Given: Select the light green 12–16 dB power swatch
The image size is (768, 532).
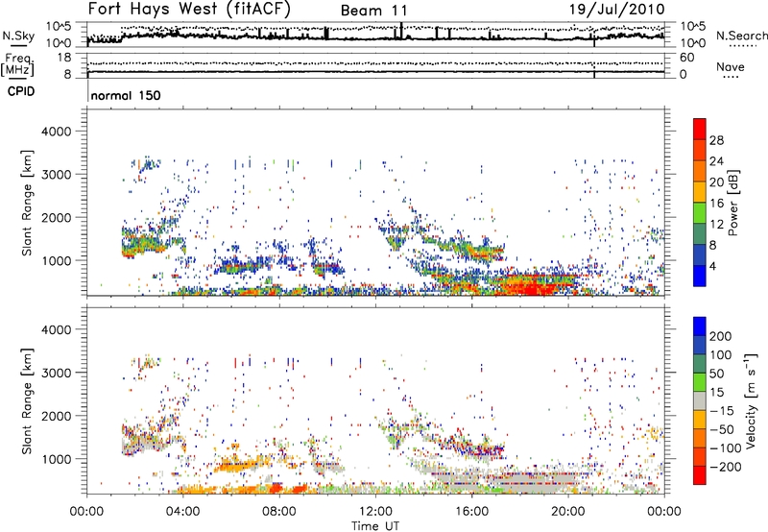Looking at the screenshot, I should click(x=700, y=213).
